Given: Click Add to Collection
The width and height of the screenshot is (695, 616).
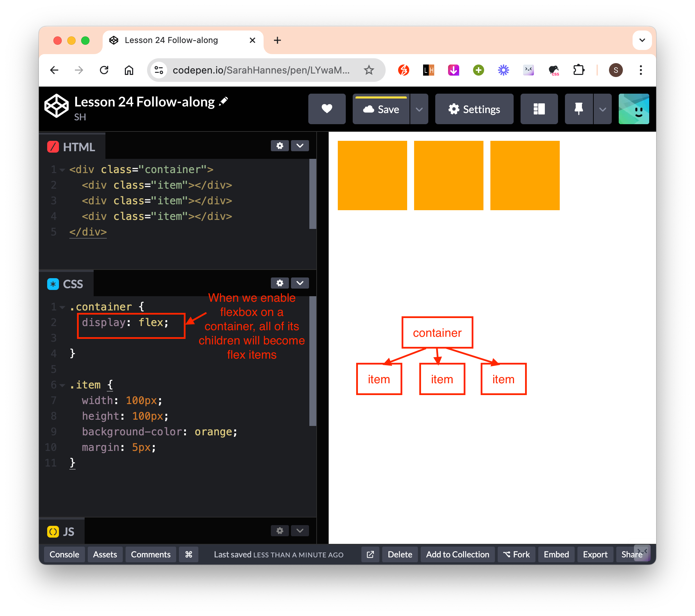Looking at the screenshot, I should pos(457,554).
